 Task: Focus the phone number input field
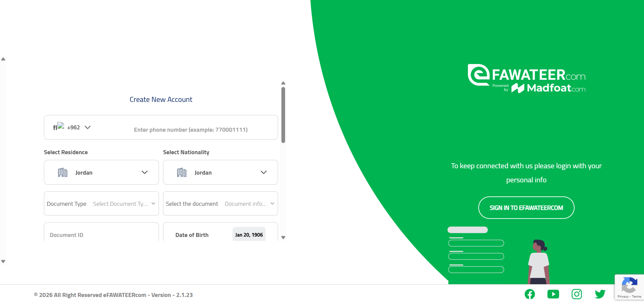191,130
